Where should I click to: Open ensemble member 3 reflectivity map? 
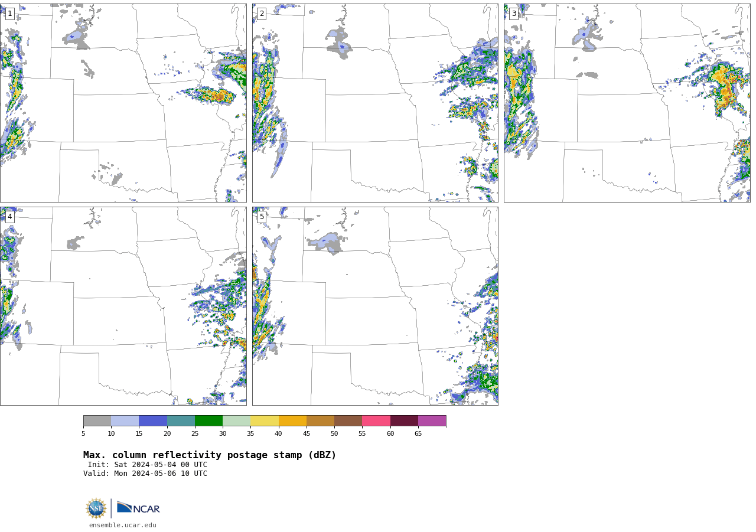click(x=627, y=103)
